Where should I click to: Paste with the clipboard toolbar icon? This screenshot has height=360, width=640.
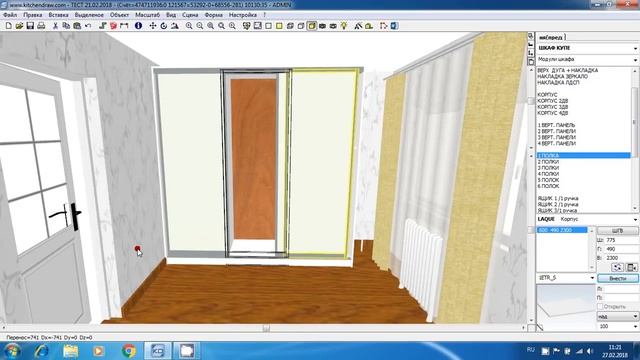coord(77,26)
